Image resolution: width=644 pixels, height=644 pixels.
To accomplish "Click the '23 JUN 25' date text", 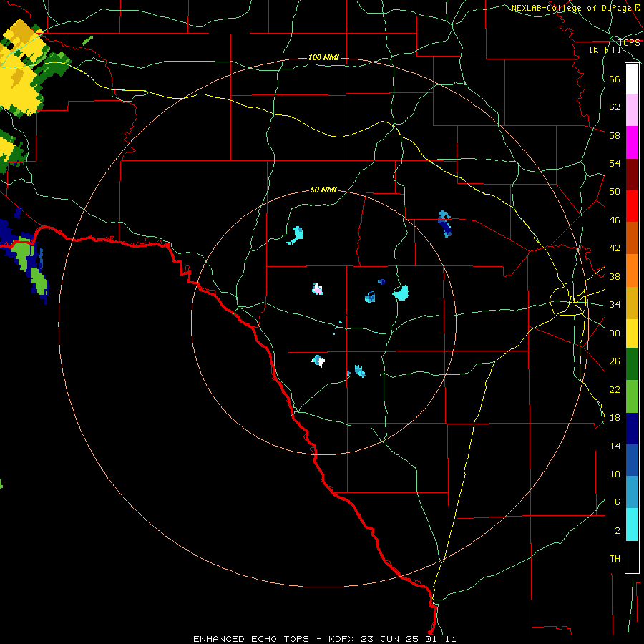I will click(389, 639).
